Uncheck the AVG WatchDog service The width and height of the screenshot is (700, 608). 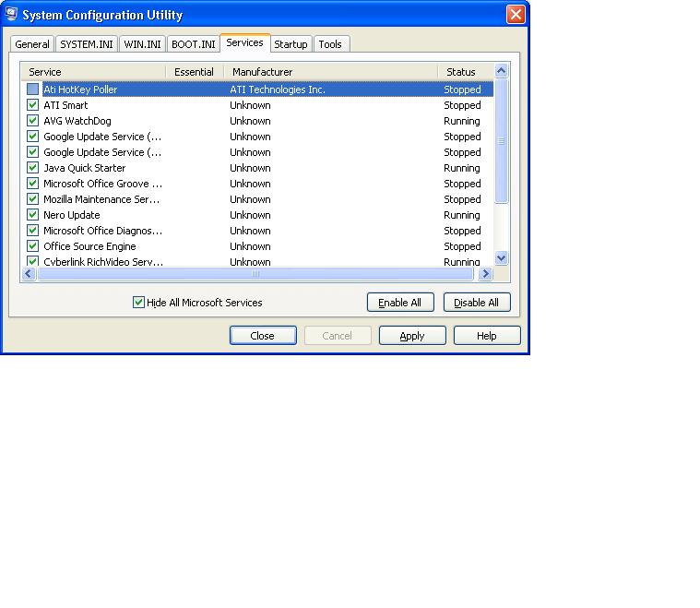click(x=32, y=121)
